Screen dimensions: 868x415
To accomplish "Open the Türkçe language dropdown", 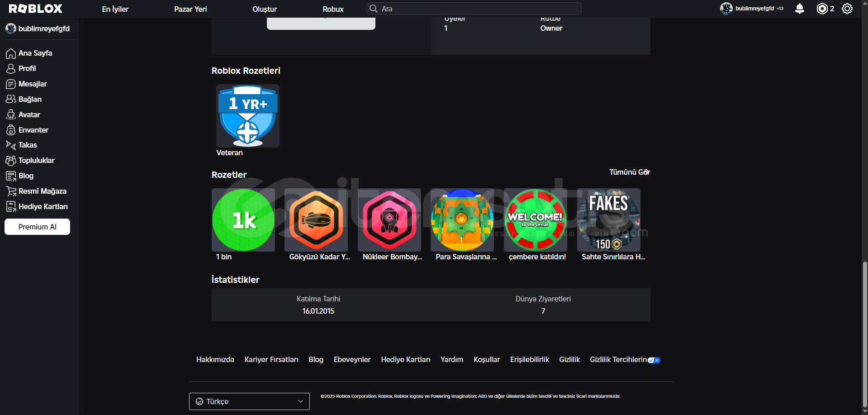I will 249,401.
